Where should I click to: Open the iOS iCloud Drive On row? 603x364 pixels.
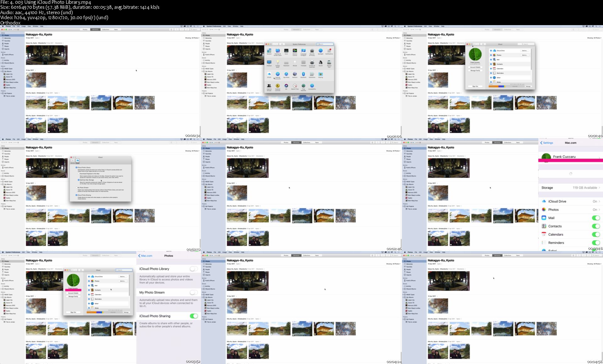point(571,201)
